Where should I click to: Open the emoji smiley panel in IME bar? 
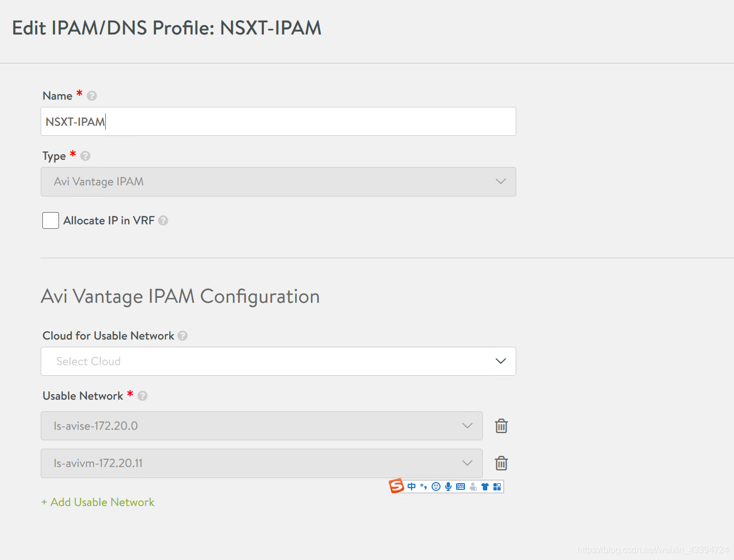click(436, 487)
